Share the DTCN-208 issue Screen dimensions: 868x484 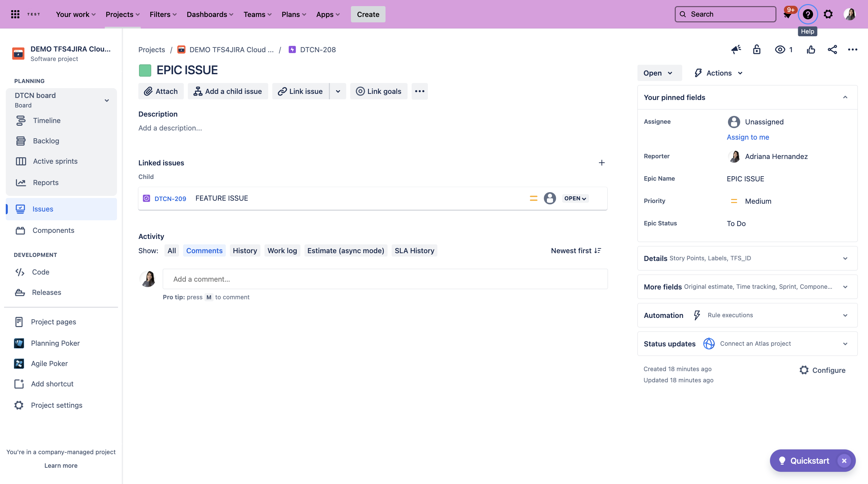(832, 49)
